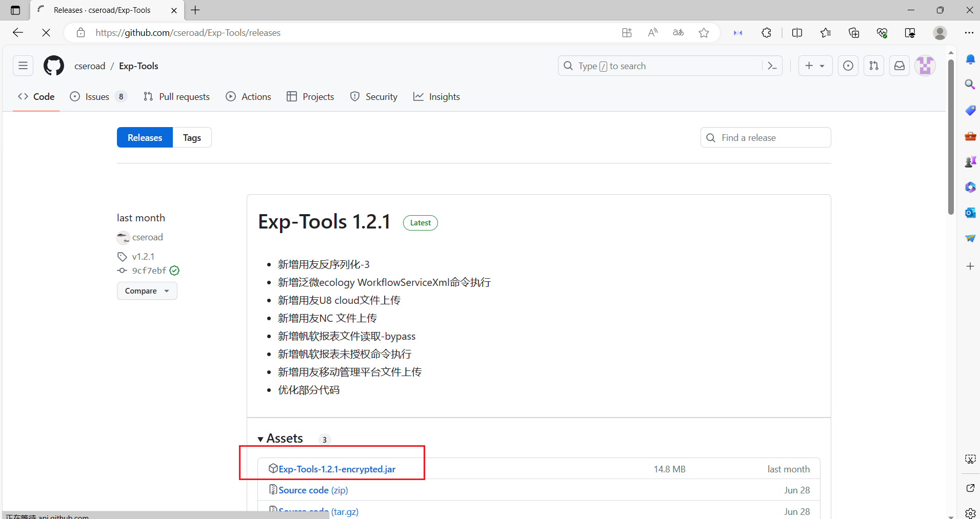Open the Pull requests tab
The width and height of the screenshot is (980, 519).
pos(176,96)
